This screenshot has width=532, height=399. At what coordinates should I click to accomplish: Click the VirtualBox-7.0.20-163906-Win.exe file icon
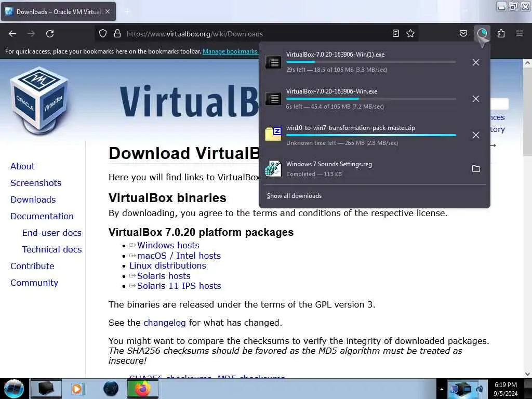pos(273,98)
